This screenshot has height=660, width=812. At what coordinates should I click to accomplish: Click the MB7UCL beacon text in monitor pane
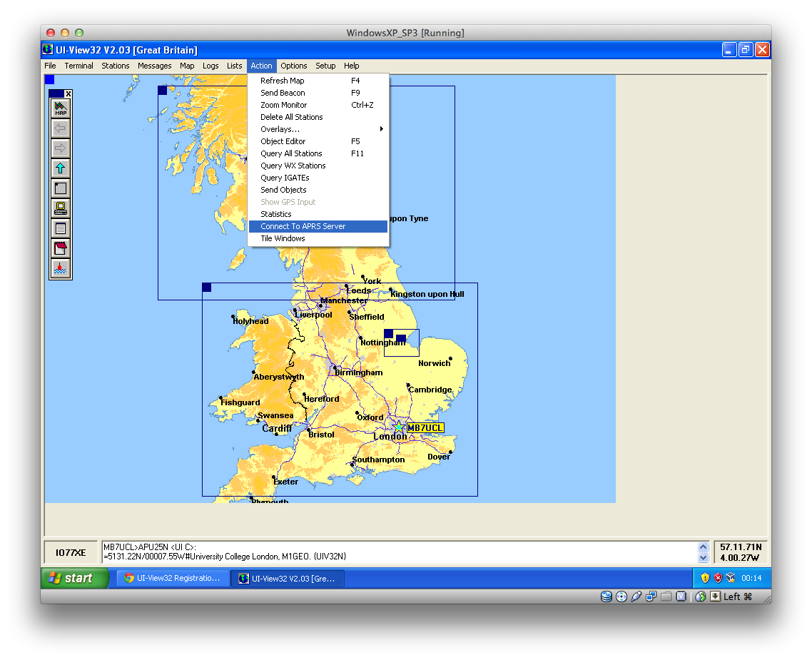[225, 552]
